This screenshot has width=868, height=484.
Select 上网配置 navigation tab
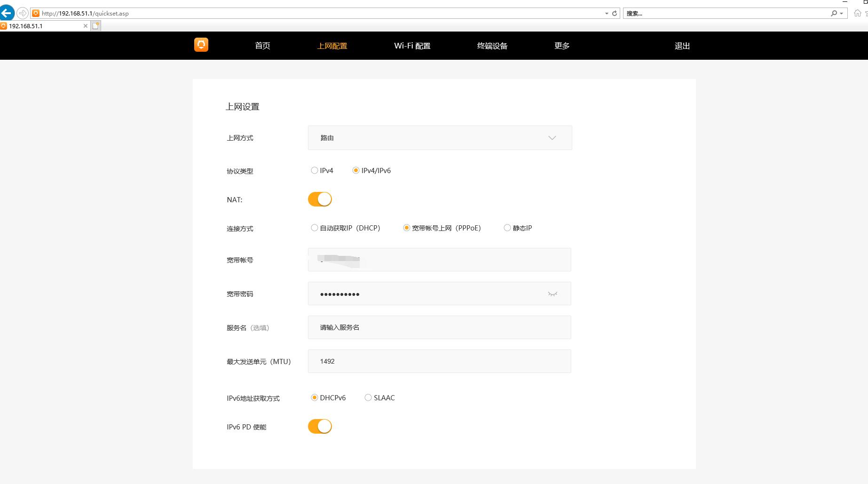(x=332, y=46)
